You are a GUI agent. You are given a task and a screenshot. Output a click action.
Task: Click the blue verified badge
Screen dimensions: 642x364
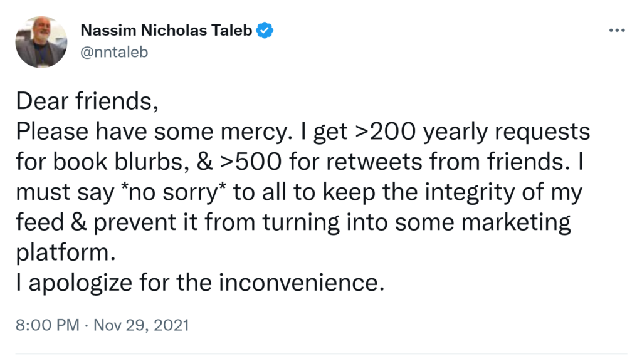266,30
